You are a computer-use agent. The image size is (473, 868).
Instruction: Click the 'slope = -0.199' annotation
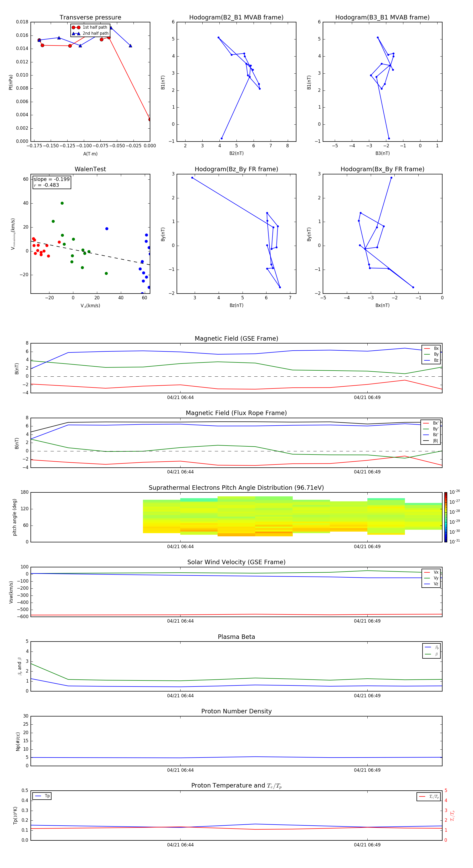(52, 179)
